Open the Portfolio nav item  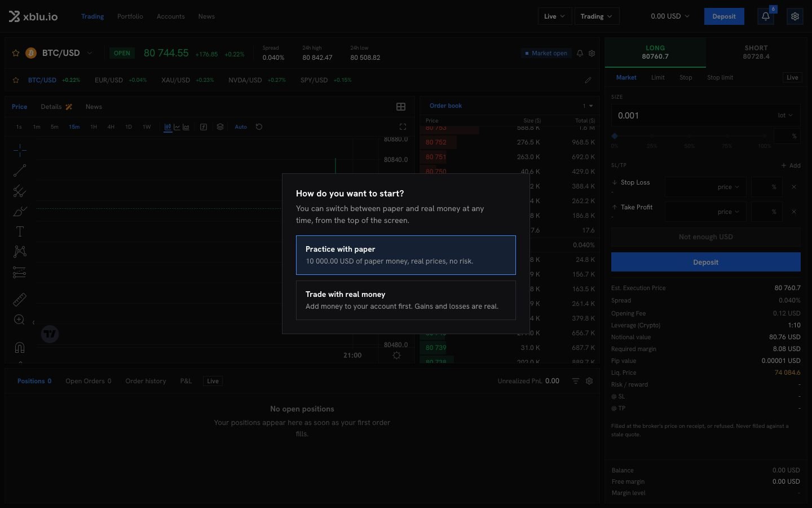click(130, 16)
